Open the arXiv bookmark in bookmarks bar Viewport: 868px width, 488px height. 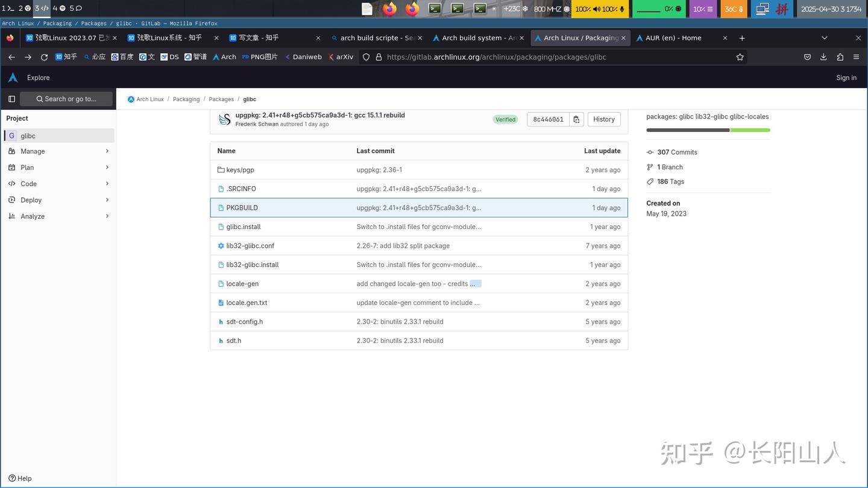[341, 57]
